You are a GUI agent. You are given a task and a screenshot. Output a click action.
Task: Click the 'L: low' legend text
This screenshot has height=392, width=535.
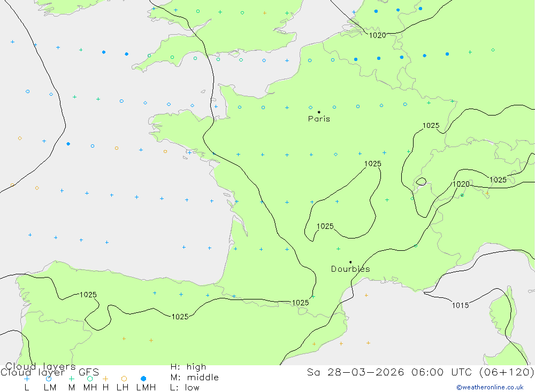point(185,388)
